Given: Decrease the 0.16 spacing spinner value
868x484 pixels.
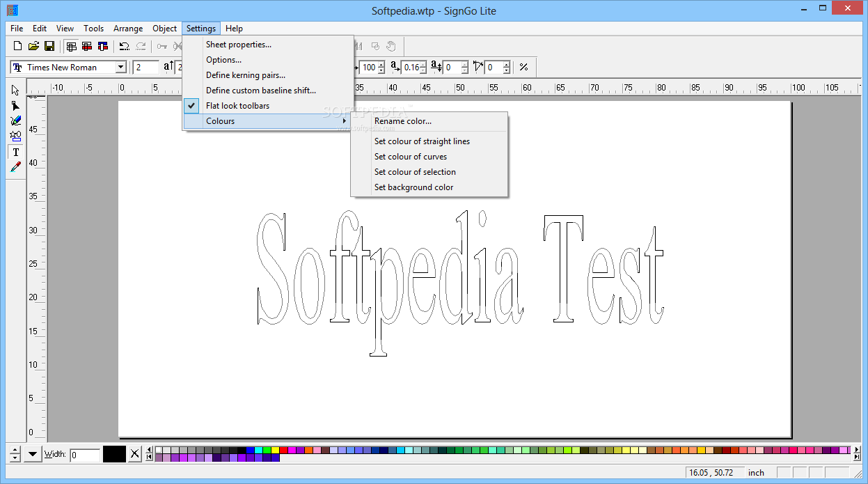Looking at the screenshot, I should (x=423, y=70).
